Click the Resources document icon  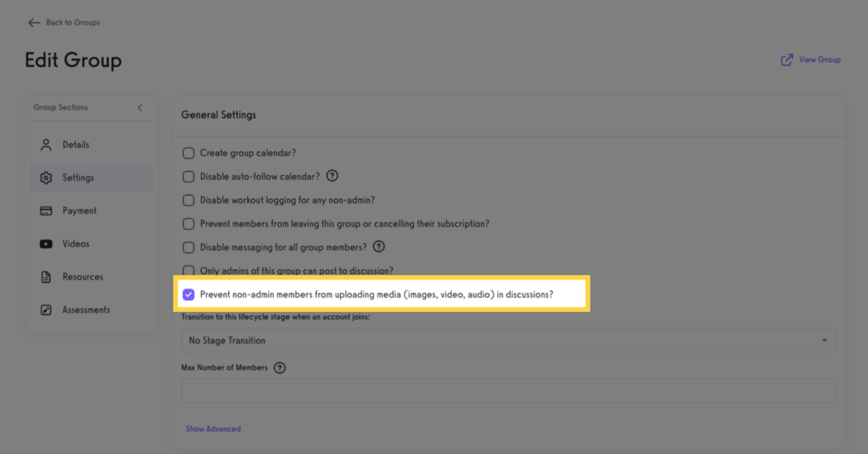[45, 276]
